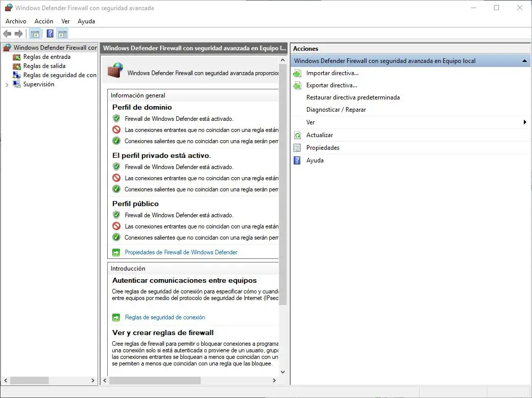
Task: Click the center pane scroll up arrow
Action: 283,60
